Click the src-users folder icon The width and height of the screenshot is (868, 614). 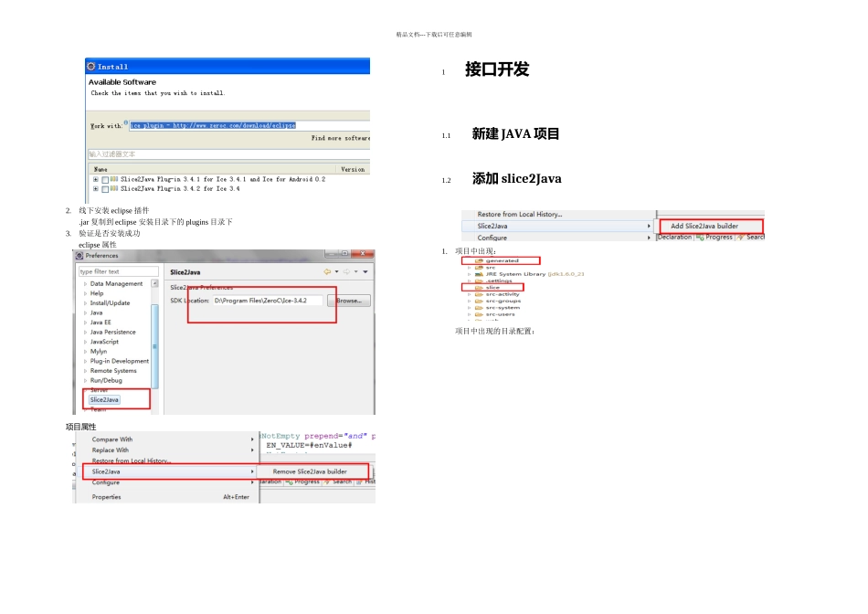pos(479,314)
